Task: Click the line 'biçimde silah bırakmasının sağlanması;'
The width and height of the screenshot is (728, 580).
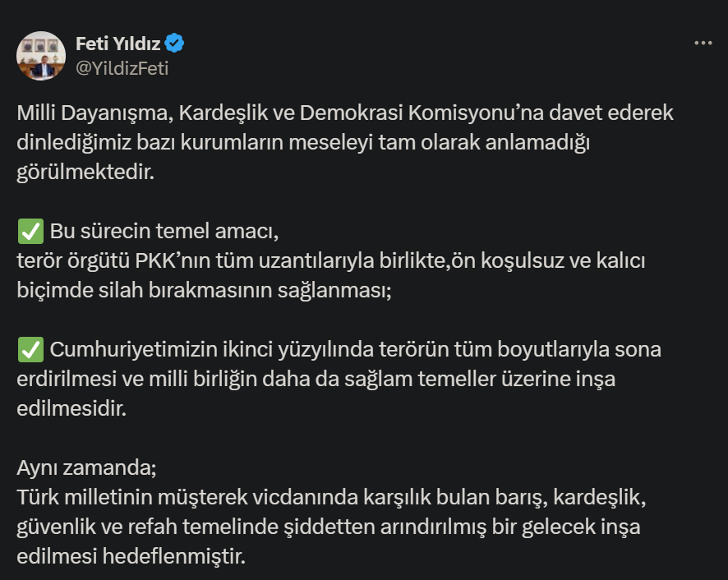Action: pos(205,290)
